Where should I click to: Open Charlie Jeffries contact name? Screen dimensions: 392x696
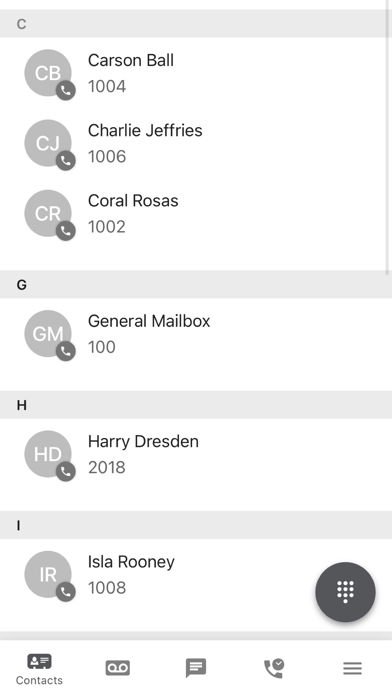coord(145,130)
